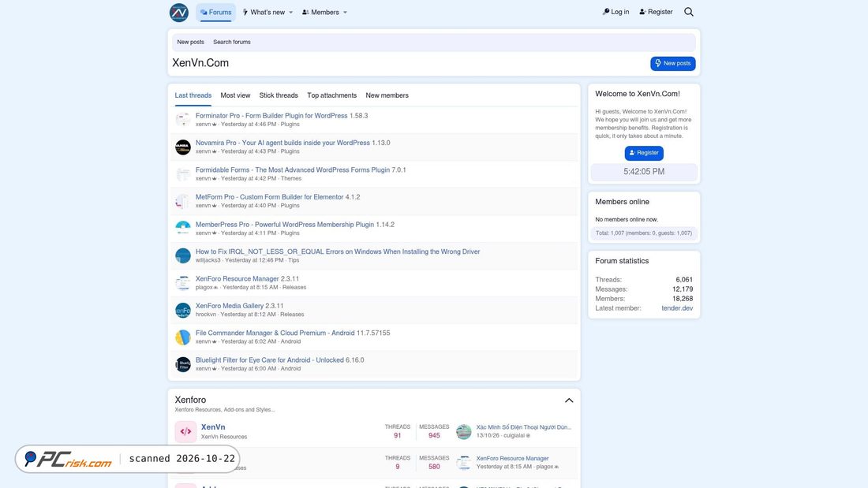Click Android link under File Commander thread
This screenshot has height=488, width=868.
pyautogui.click(x=290, y=341)
